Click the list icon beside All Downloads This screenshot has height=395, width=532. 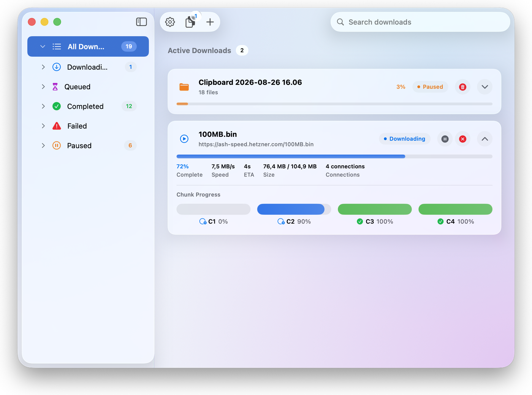click(57, 46)
